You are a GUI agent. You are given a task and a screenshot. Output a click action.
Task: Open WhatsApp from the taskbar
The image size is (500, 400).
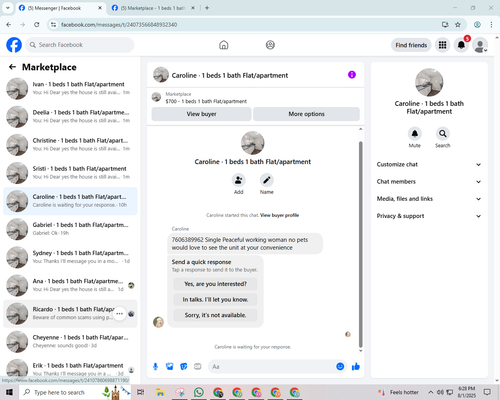199,392
